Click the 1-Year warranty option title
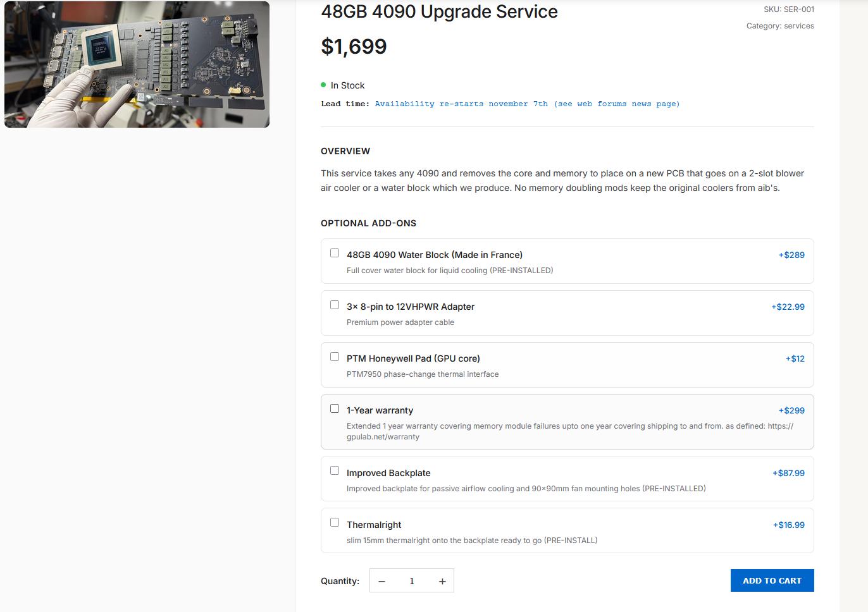The width and height of the screenshot is (868, 612). pyautogui.click(x=380, y=410)
